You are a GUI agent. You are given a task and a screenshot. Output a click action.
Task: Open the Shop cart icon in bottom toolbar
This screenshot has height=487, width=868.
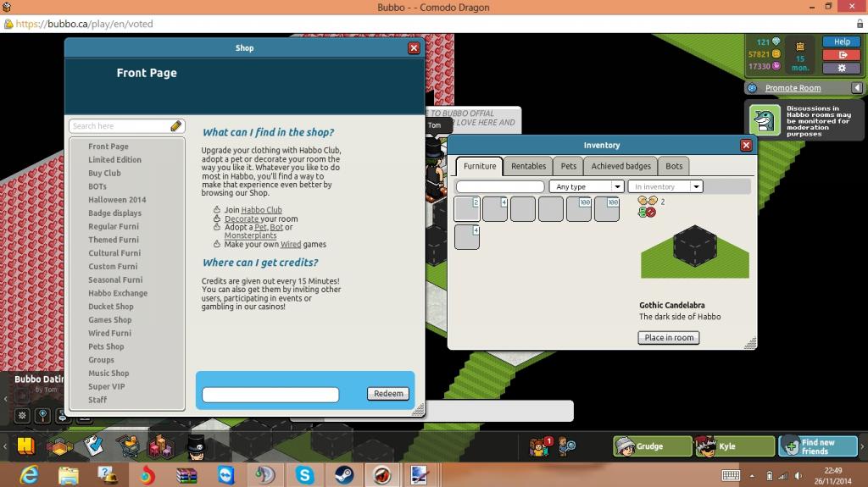pyautogui.click(x=128, y=446)
